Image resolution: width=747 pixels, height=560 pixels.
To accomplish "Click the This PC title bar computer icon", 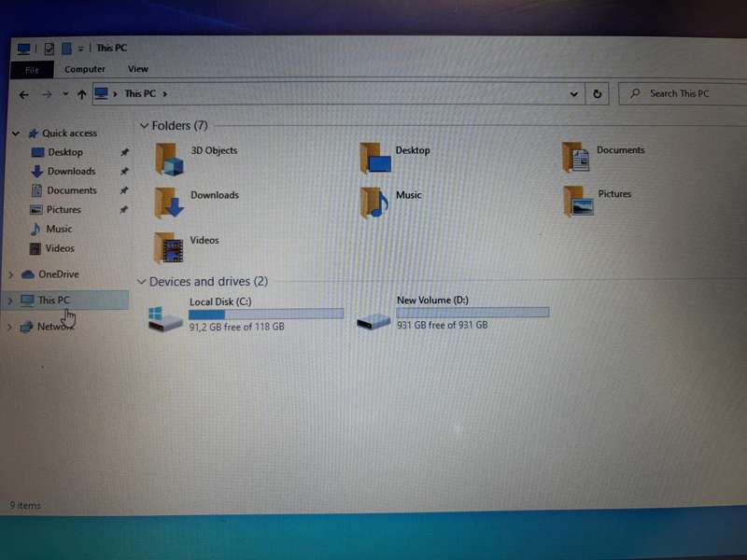I will point(24,49).
